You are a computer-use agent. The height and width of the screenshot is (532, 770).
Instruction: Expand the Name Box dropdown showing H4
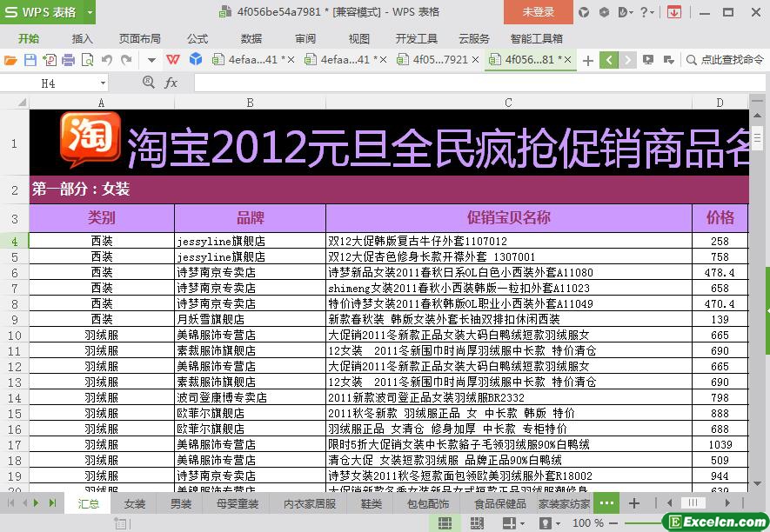[x=103, y=83]
